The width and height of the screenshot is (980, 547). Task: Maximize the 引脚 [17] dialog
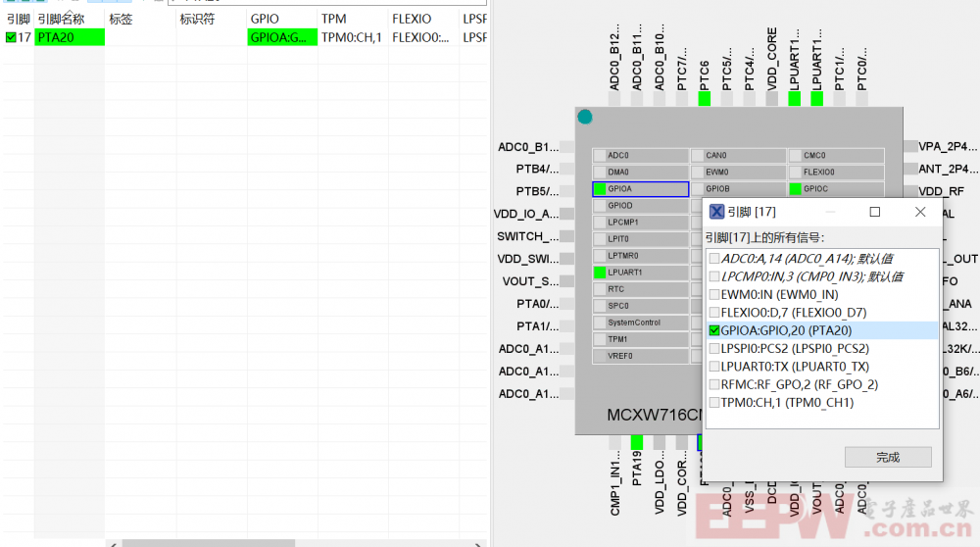click(x=875, y=212)
